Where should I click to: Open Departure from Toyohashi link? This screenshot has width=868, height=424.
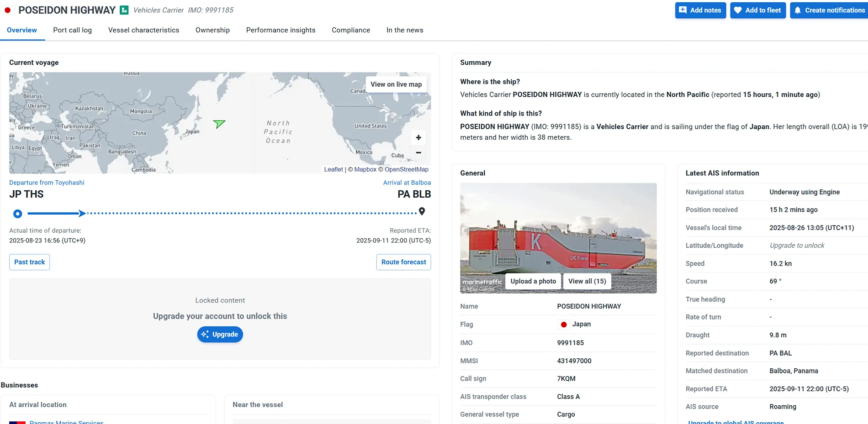pos(47,183)
